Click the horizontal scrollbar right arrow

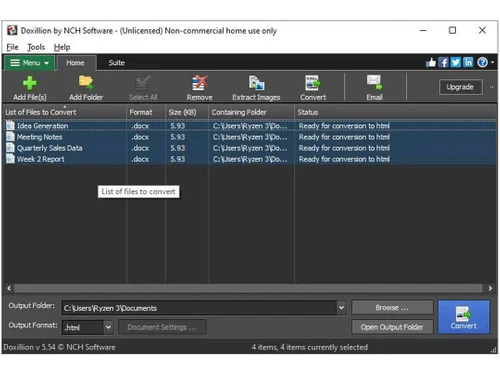pos(490,288)
